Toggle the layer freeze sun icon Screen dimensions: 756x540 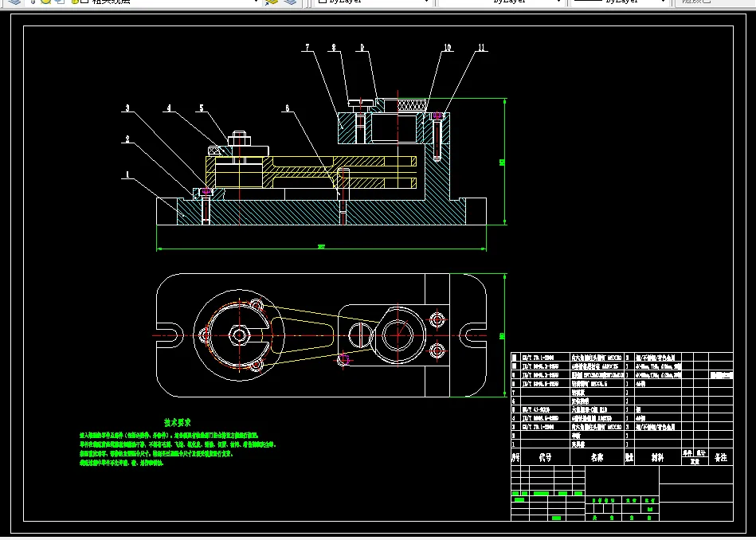[x=44, y=2]
